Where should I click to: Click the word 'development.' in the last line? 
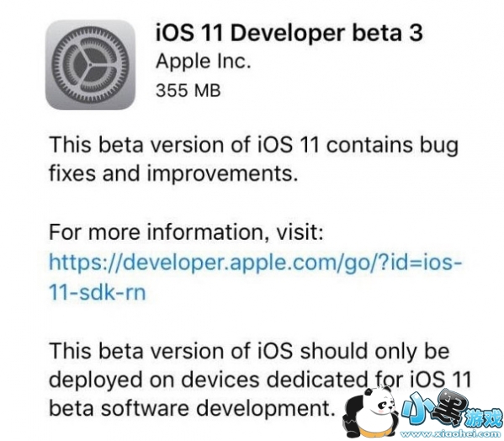[263, 409]
